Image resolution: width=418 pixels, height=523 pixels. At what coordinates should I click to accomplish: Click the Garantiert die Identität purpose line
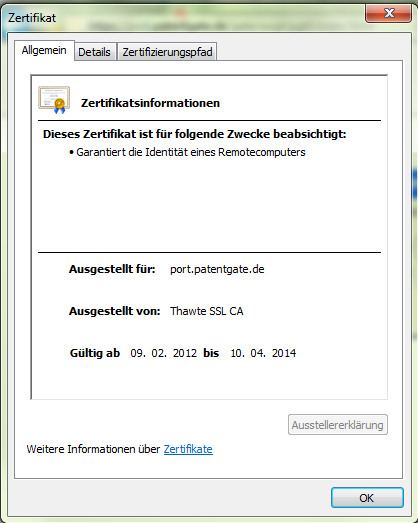[x=187, y=152]
